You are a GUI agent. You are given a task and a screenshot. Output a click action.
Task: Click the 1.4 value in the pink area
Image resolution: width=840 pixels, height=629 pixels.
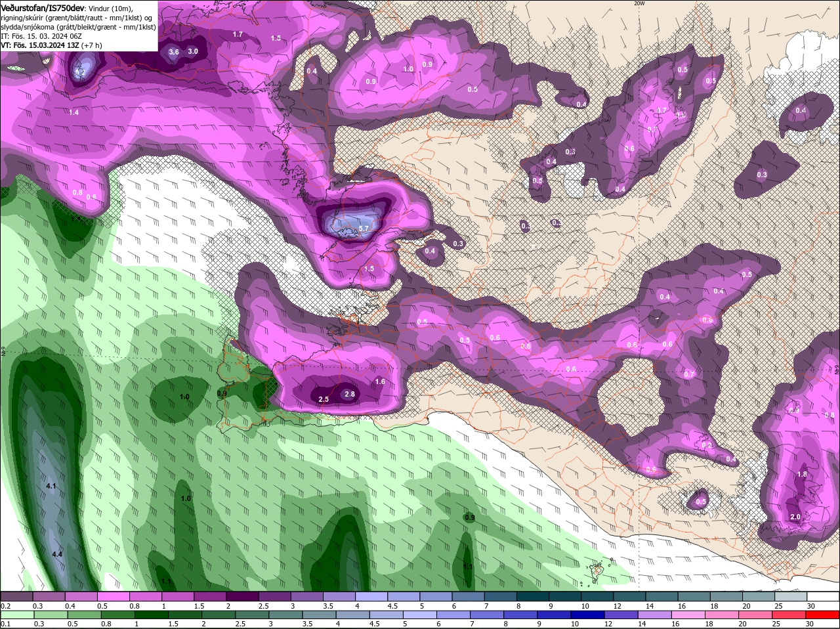click(x=73, y=113)
